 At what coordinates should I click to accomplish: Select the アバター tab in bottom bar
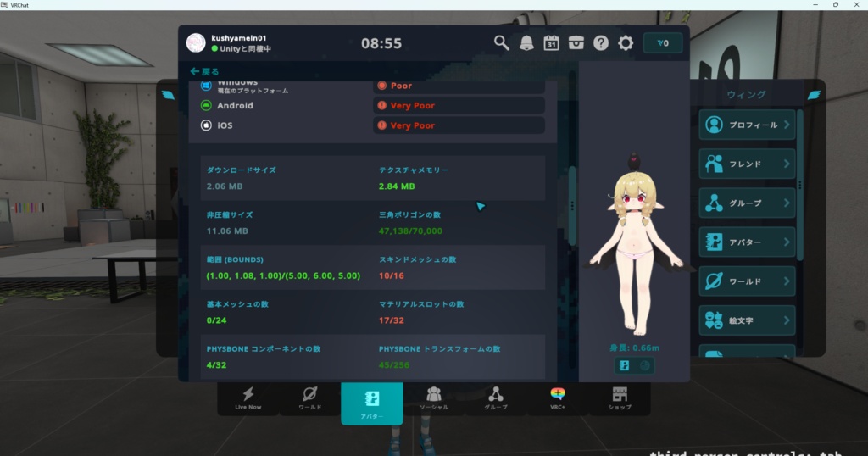click(372, 403)
